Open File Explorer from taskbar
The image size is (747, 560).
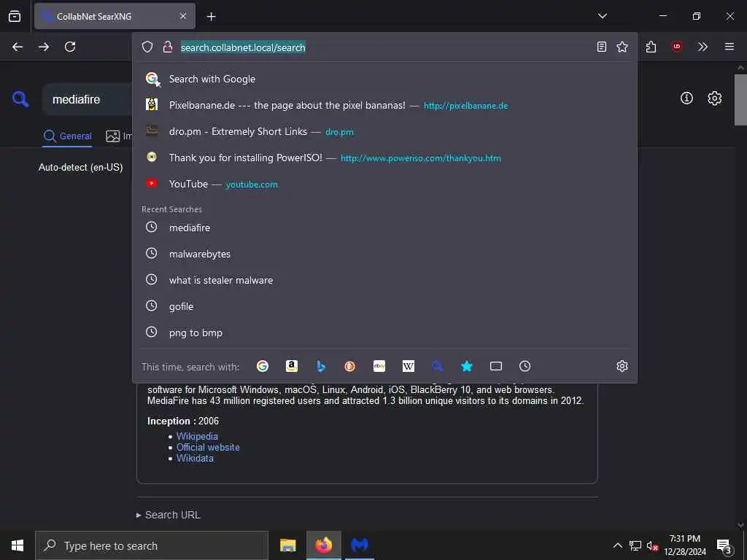point(287,545)
